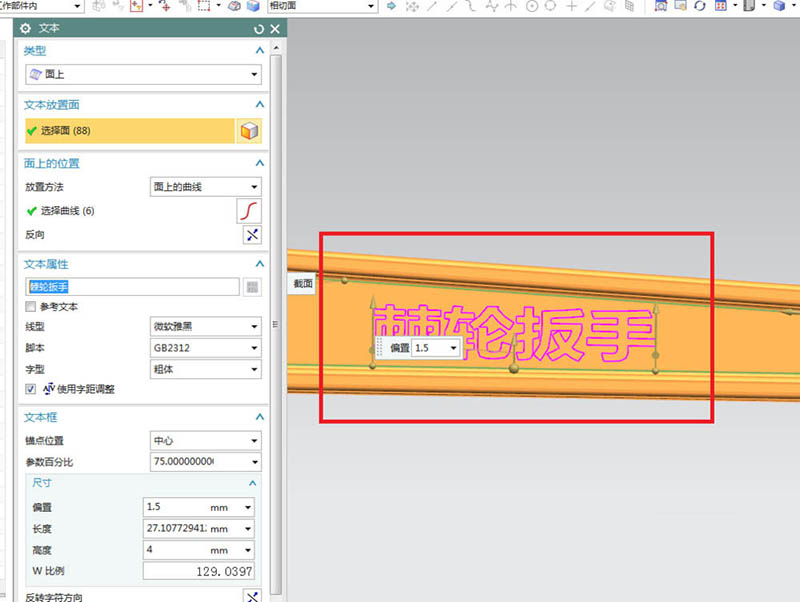The width and height of the screenshot is (800, 602).
Task: Collapse the 尺寸 section
Action: 250,482
